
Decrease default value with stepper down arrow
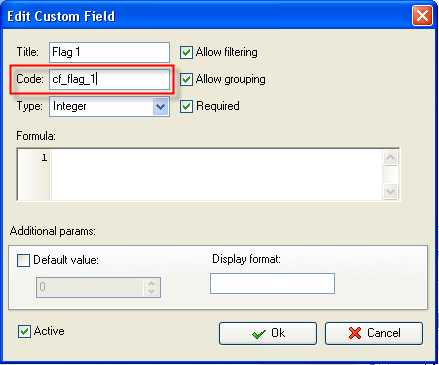[x=152, y=291]
